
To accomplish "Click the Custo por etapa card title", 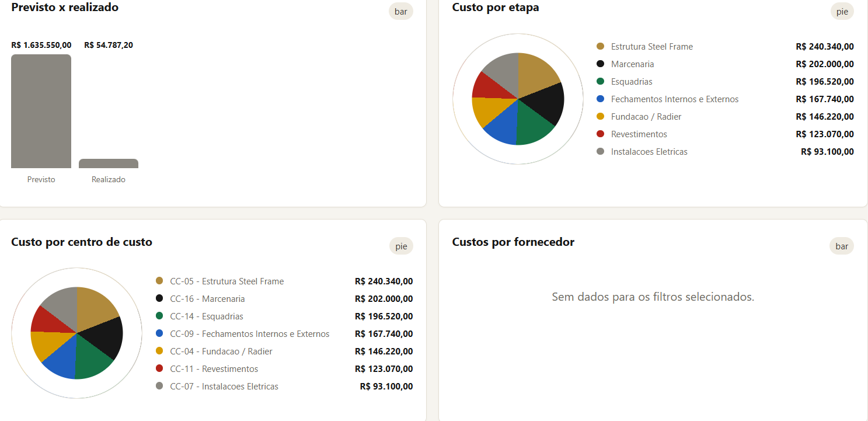I will pos(496,8).
